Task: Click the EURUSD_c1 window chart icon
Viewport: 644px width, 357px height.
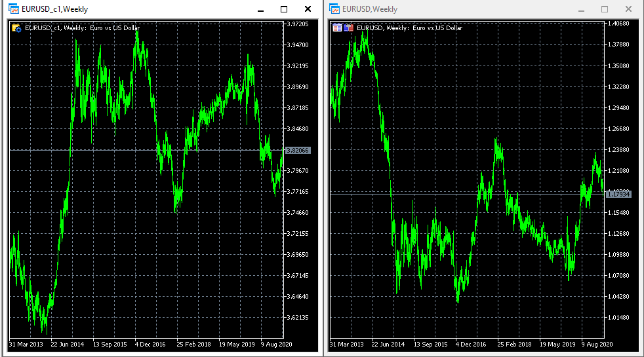Action: (x=13, y=9)
